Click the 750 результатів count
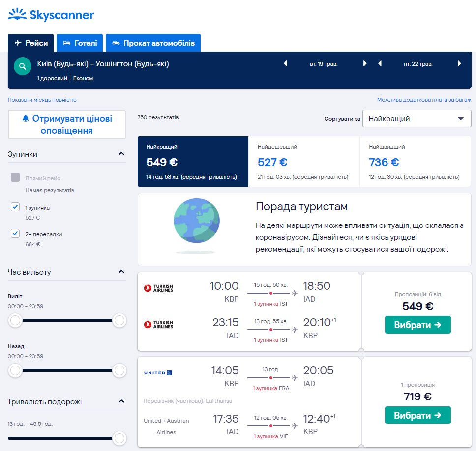The image size is (476, 451). pyautogui.click(x=158, y=117)
